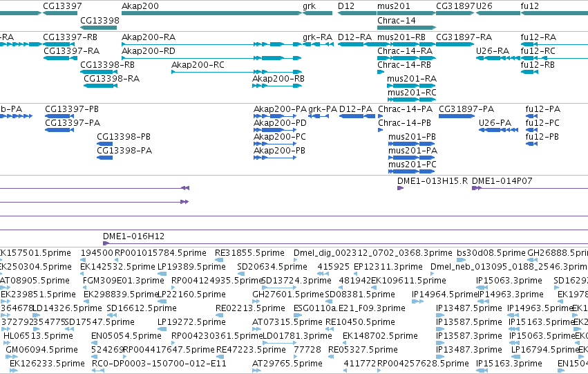Viewport: 588px width, 374px height.
Task: Click transcript CG13397-RB
Action: pyautogui.click(x=59, y=44)
